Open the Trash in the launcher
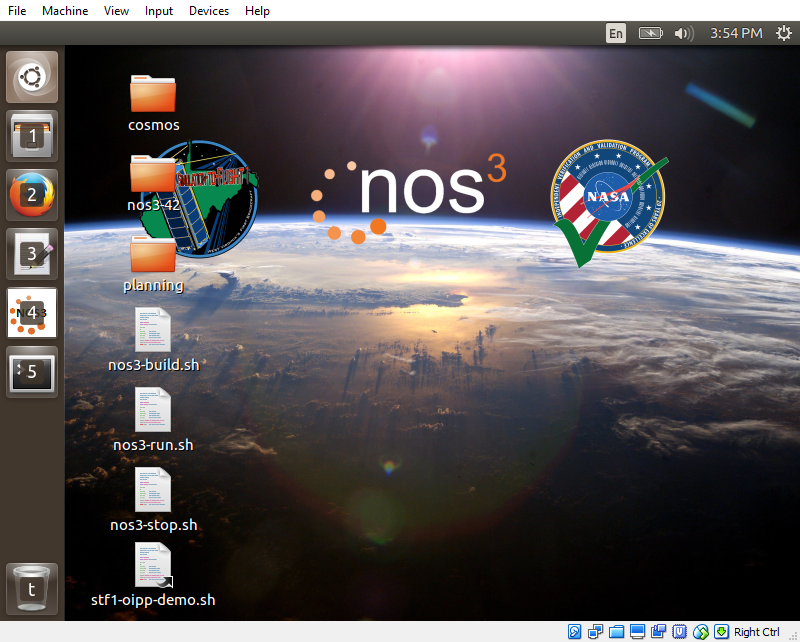Screen dimensions: 800x642 tap(32, 589)
